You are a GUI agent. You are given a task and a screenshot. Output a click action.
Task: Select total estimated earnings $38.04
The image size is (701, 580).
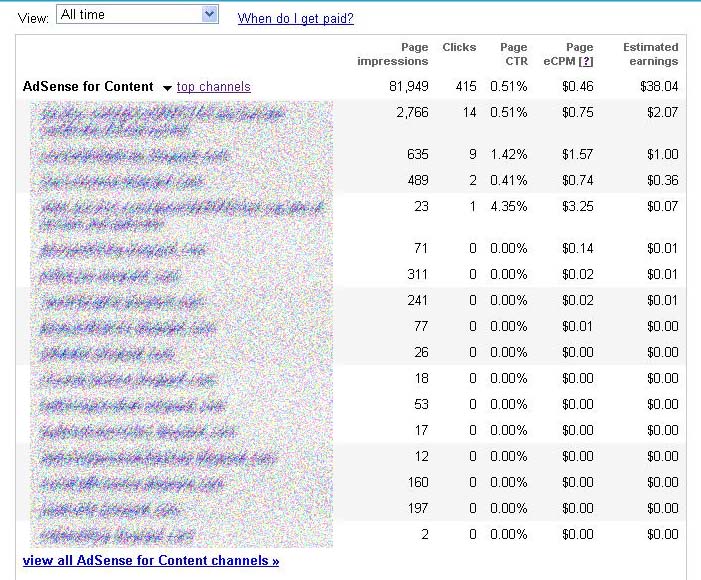click(x=659, y=86)
